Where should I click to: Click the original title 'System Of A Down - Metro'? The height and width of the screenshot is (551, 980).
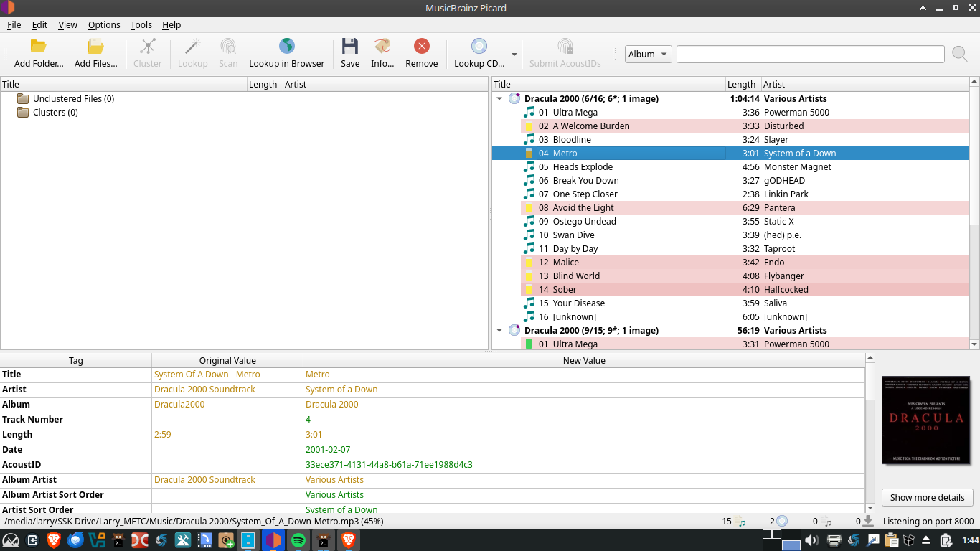tap(207, 375)
